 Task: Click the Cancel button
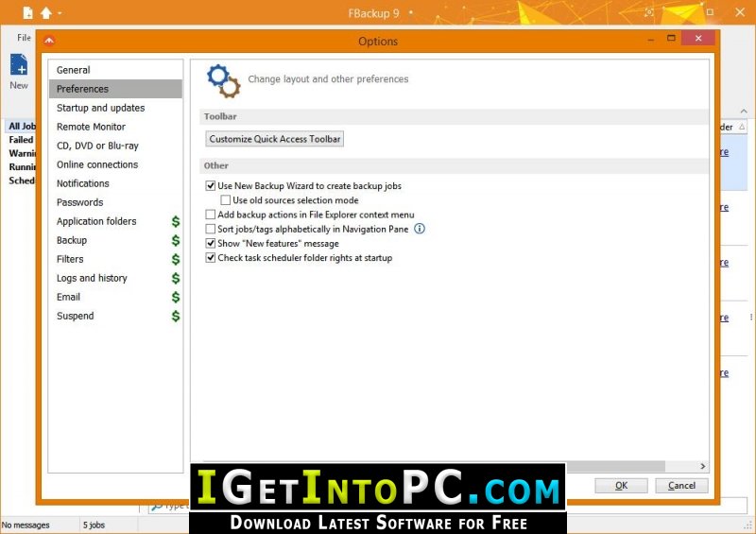[x=681, y=485]
